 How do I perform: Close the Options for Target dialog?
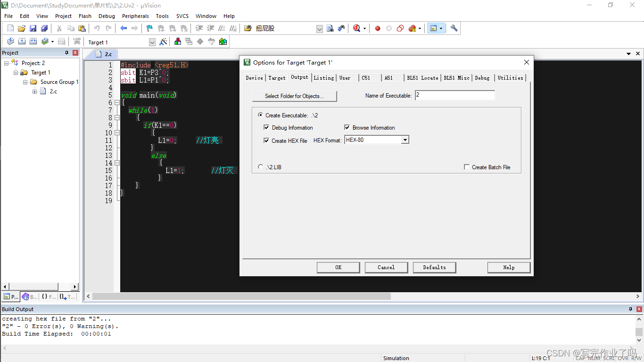coord(527,62)
